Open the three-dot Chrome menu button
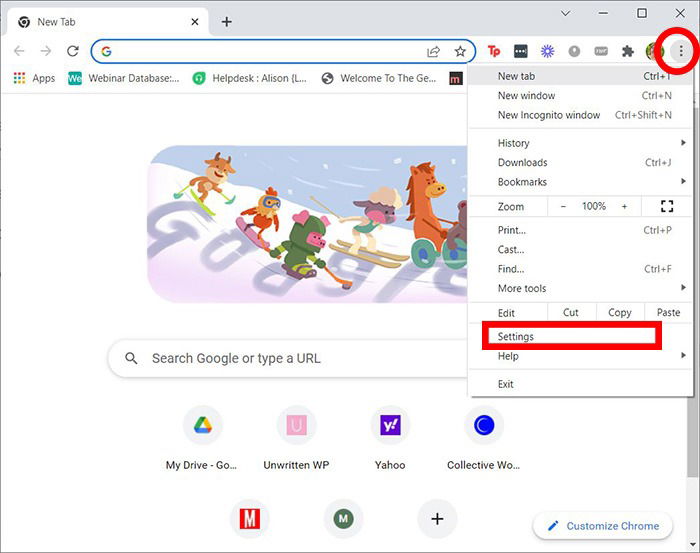 point(681,51)
